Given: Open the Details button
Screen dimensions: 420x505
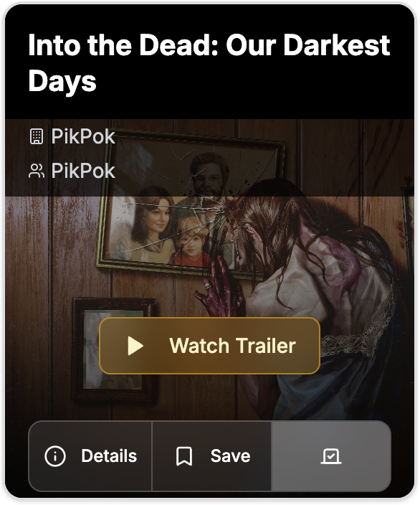Looking at the screenshot, I should 90,456.
